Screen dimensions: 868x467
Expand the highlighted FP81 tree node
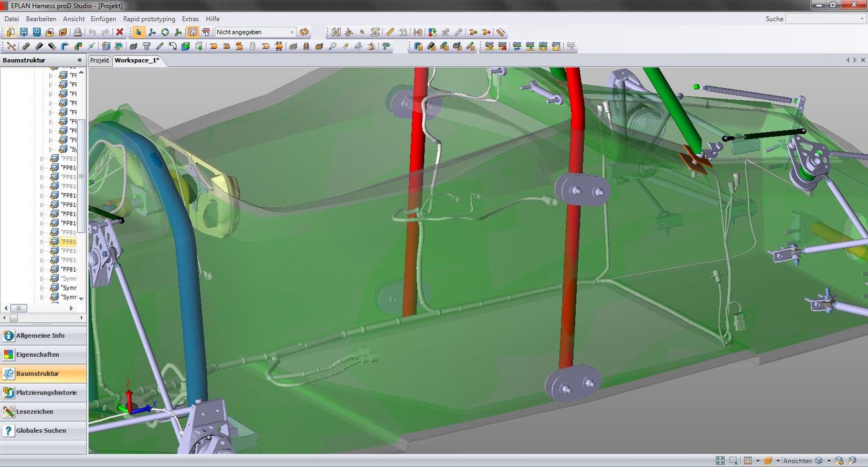coord(42,242)
